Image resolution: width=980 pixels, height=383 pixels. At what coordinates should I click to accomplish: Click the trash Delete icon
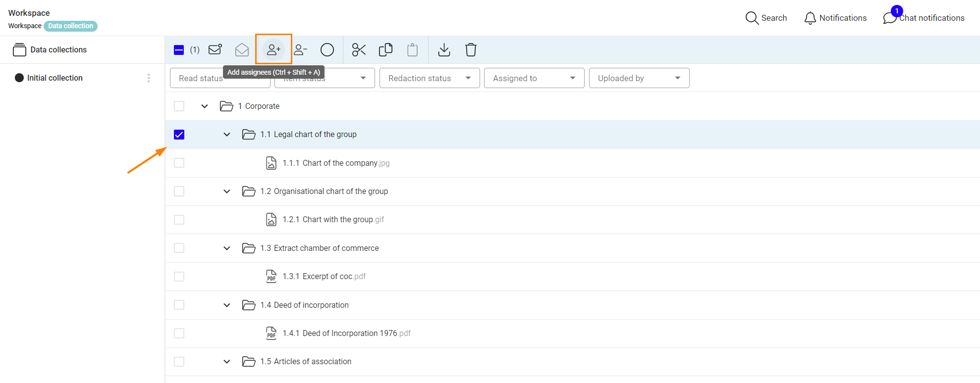(471, 49)
